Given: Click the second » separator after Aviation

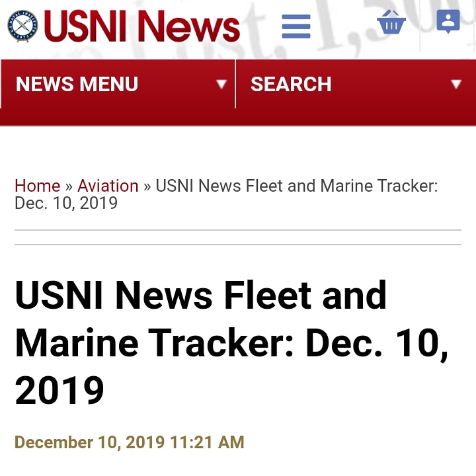Looking at the screenshot, I should [147, 186].
